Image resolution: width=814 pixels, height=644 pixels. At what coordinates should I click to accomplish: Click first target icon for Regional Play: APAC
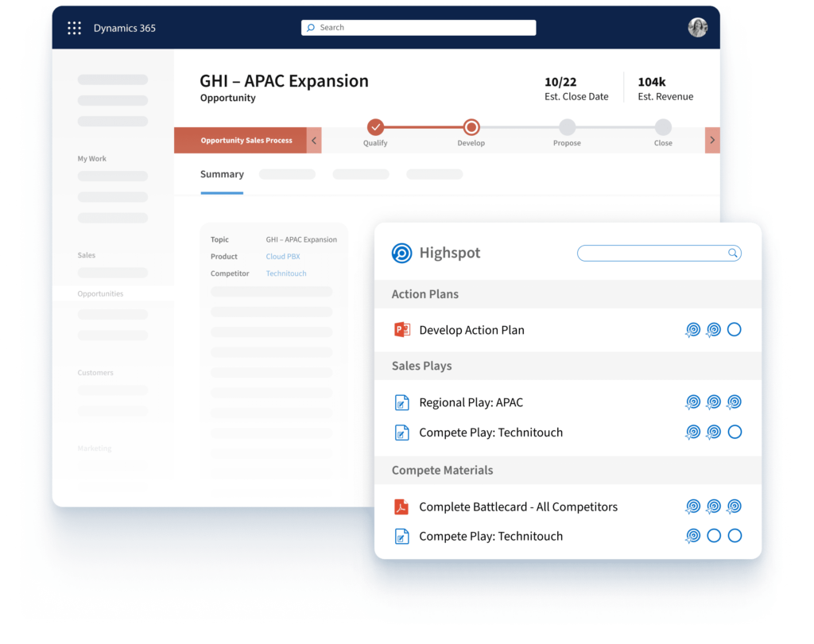pyautogui.click(x=693, y=402)
